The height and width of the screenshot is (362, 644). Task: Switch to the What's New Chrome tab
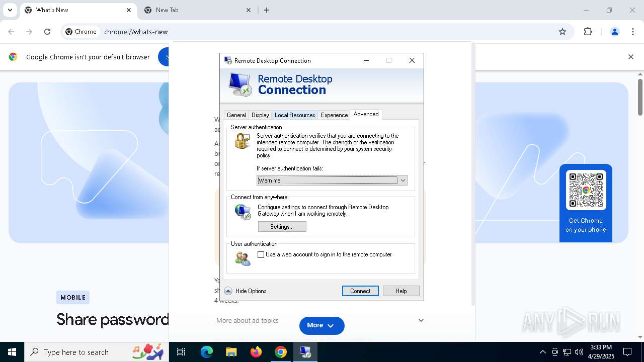78,10
